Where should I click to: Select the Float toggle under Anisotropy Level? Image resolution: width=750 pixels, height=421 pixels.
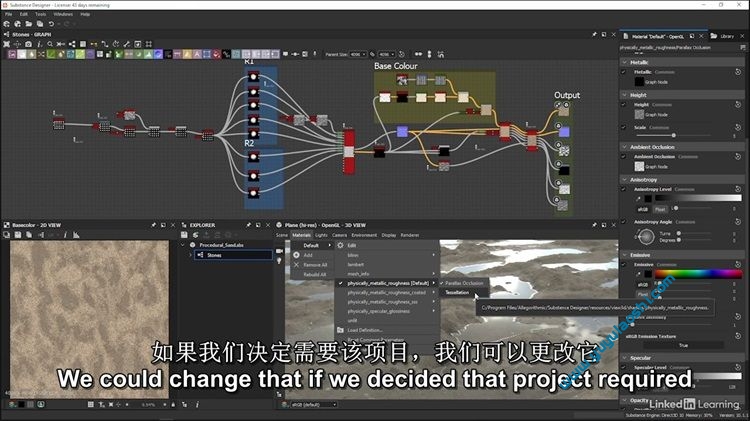[x=660, y=209]
